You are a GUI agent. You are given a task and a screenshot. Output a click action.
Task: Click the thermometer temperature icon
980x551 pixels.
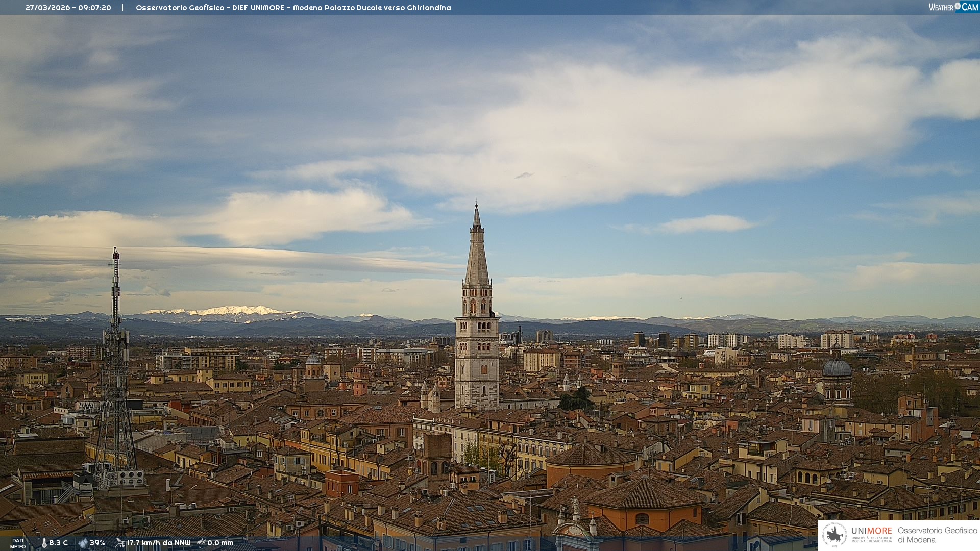click(x=44, y=543)
